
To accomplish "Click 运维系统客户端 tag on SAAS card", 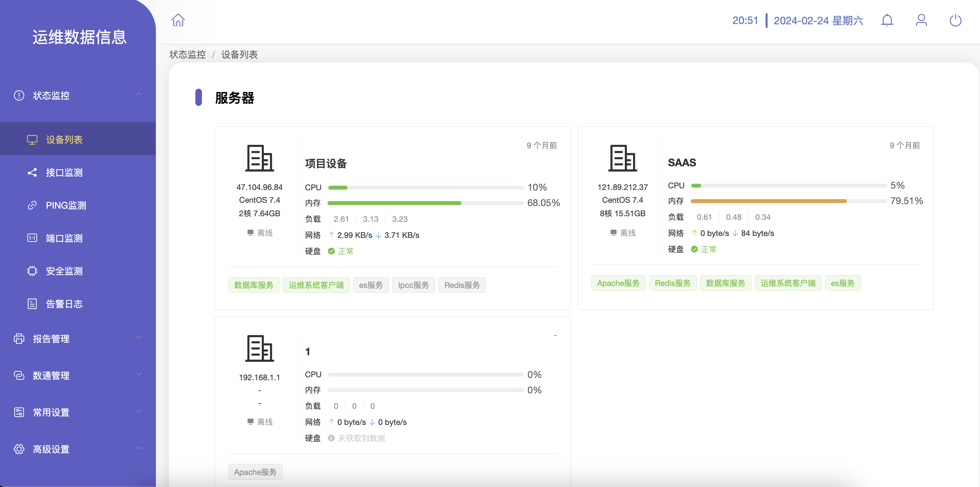I will click(x=788, y=283).
